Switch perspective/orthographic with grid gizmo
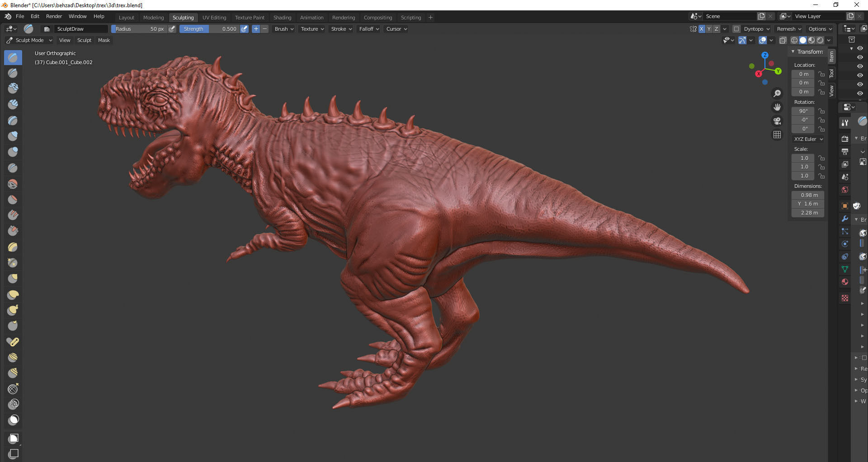Screen dimensions: 868x462 (777, 135)
